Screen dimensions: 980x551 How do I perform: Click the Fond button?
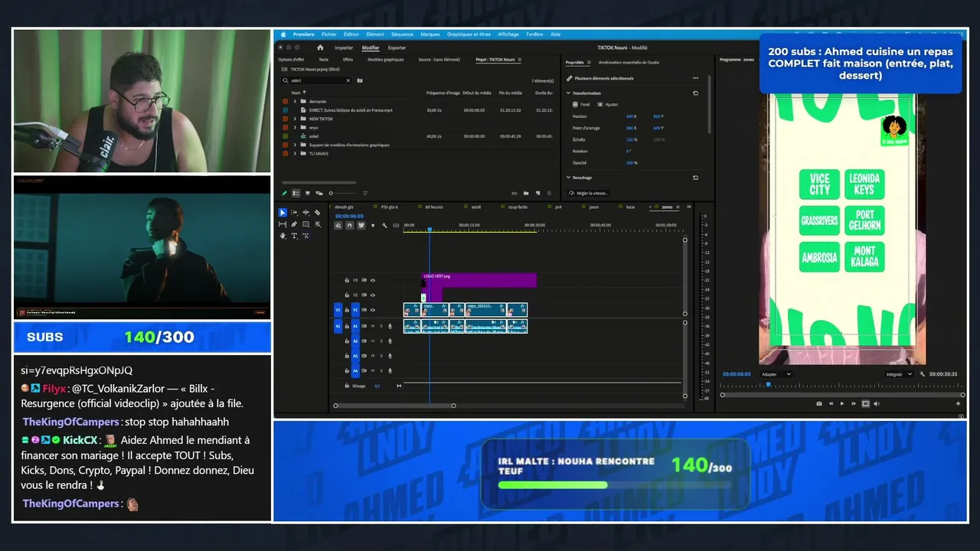tap(582, 104)
